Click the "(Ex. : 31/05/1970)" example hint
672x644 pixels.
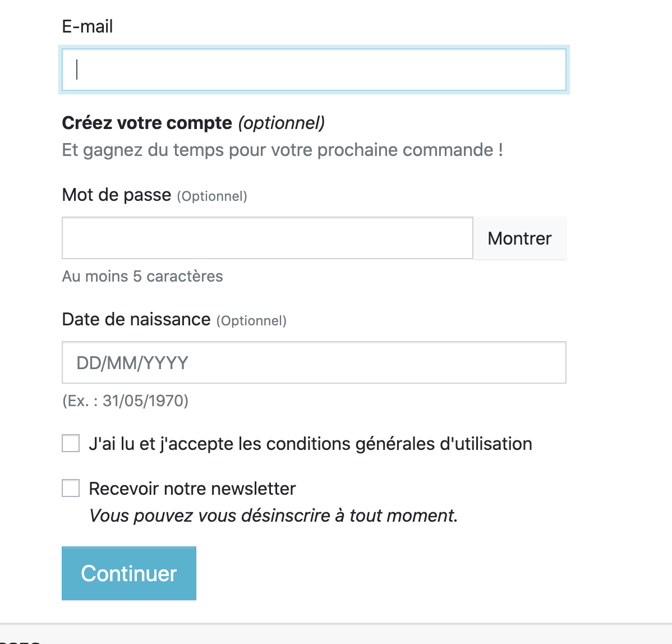coord(125,401)
